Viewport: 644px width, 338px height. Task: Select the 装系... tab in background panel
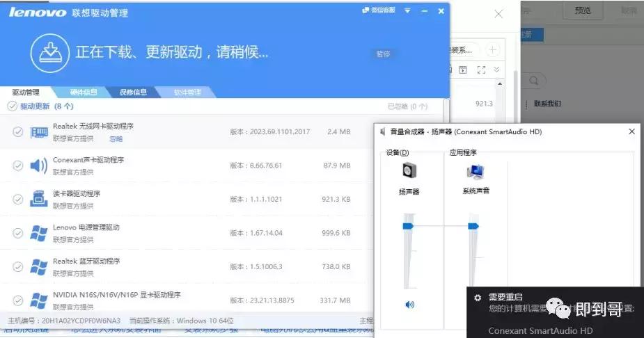(462, 50)
